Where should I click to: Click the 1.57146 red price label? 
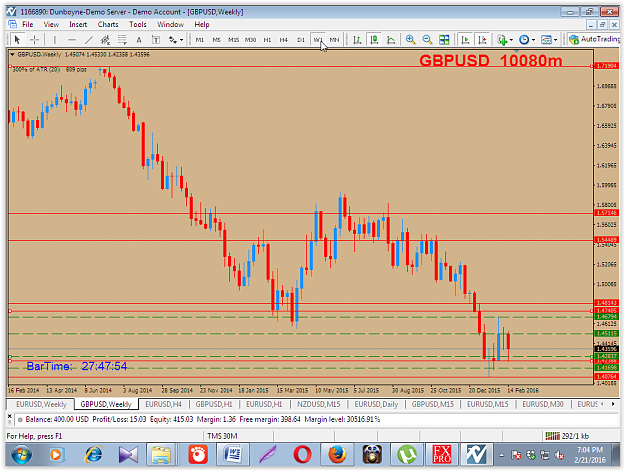coord(607,213)
